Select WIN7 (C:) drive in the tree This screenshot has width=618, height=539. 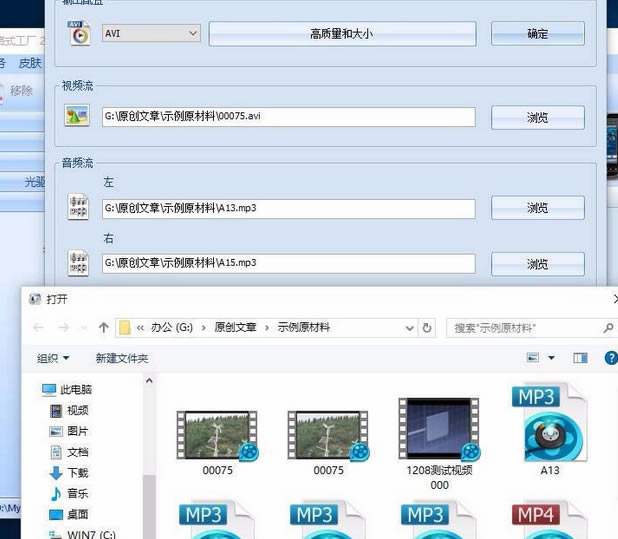coord(82,534)
